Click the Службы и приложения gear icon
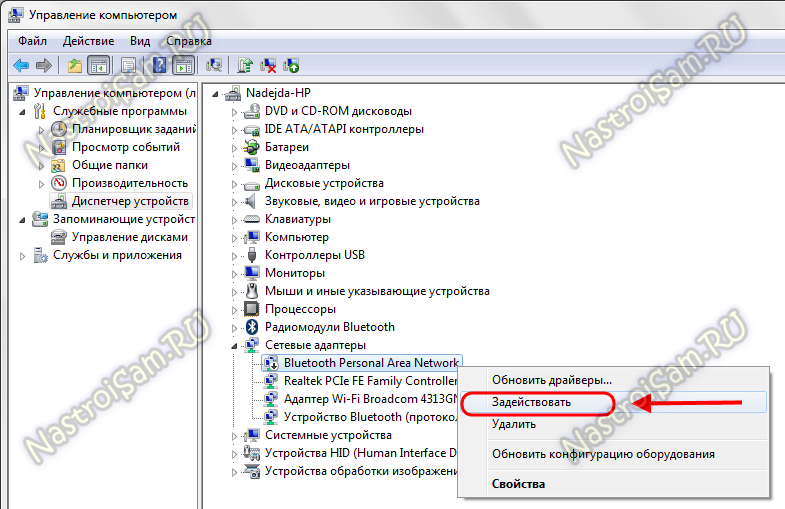This screenshot has height=509, width=785. tap(41, 255)
